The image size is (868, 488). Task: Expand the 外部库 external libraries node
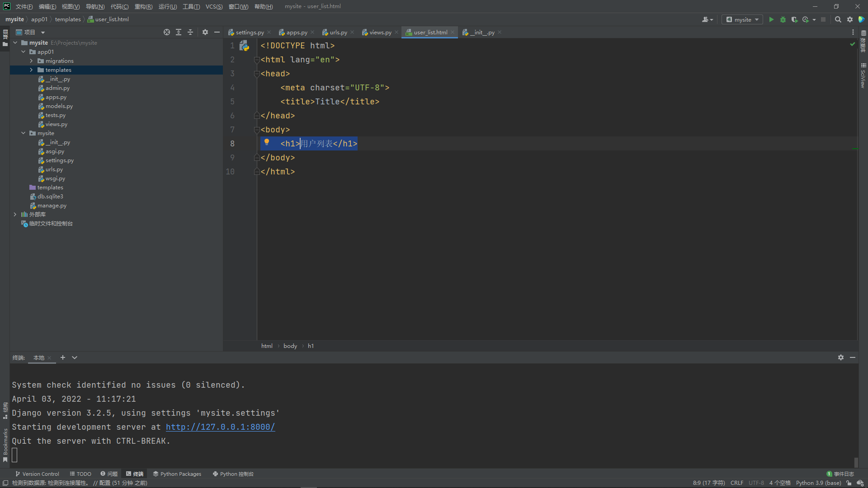pyautogui.click(x=15, y=214)
